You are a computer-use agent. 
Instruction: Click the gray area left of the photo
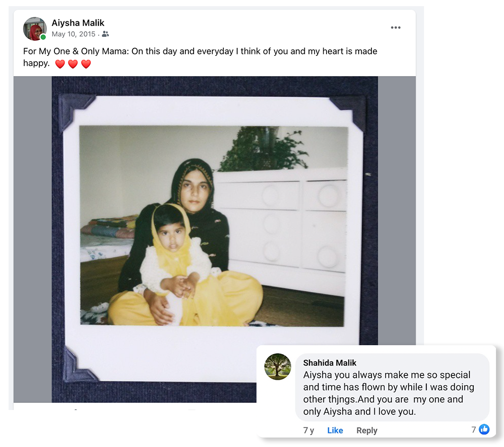[33, 239]
